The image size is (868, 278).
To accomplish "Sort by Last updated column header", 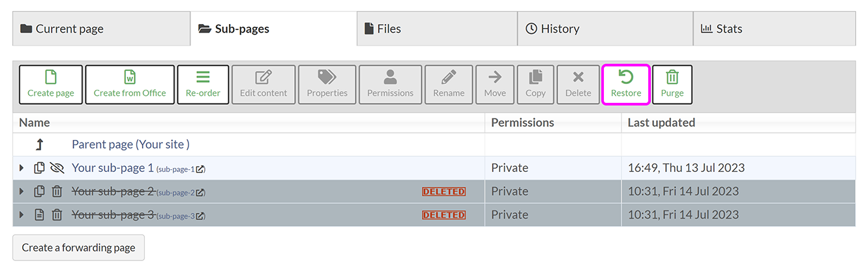I will (x=661, y=122).
